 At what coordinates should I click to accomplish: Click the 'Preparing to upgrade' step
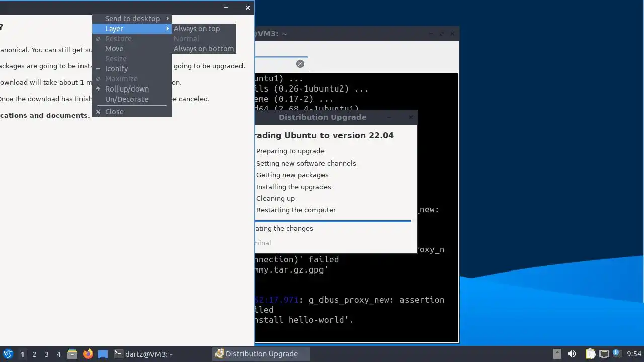290,151
